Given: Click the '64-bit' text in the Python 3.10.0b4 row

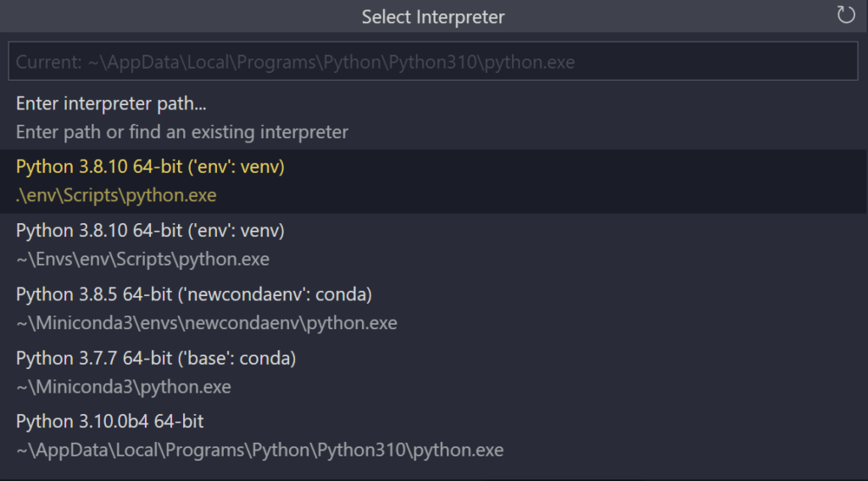Looking at the screenshot, I should coord(179,422).
